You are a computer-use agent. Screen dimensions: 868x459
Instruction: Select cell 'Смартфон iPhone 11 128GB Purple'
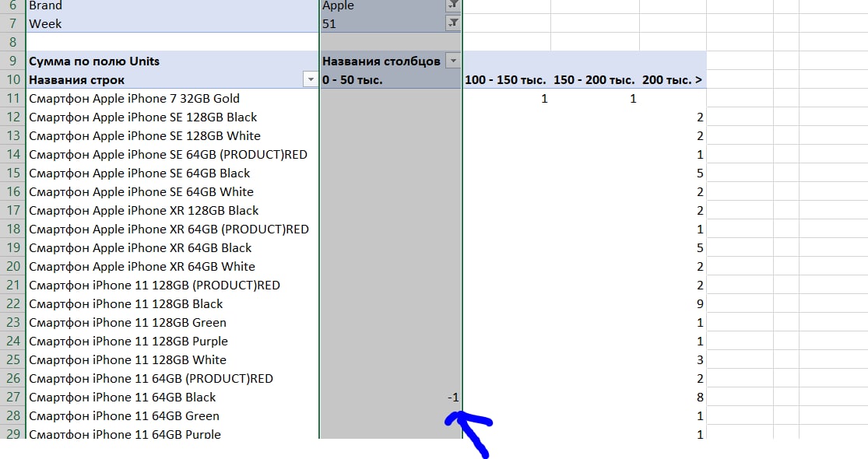(172, 342)
